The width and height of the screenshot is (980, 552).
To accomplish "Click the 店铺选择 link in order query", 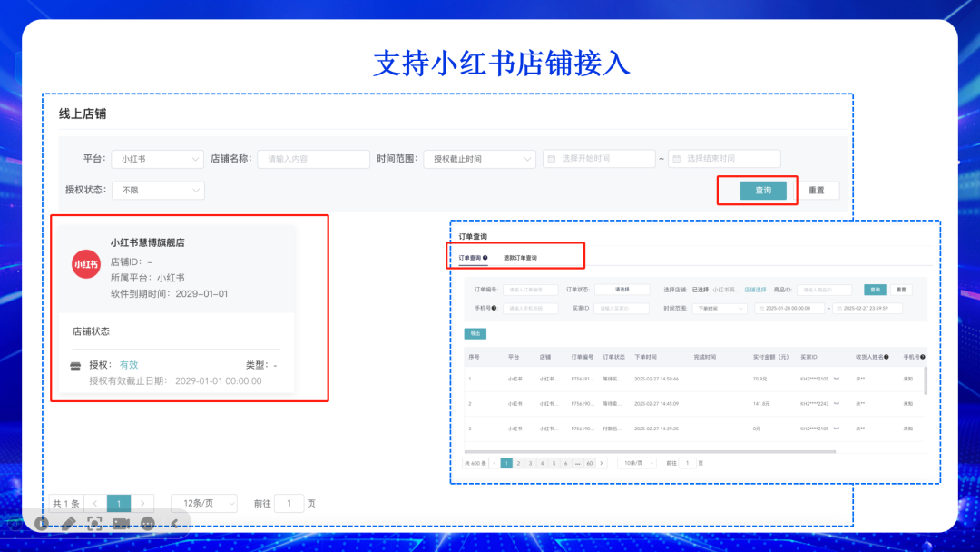I will [x=755, y=290].
